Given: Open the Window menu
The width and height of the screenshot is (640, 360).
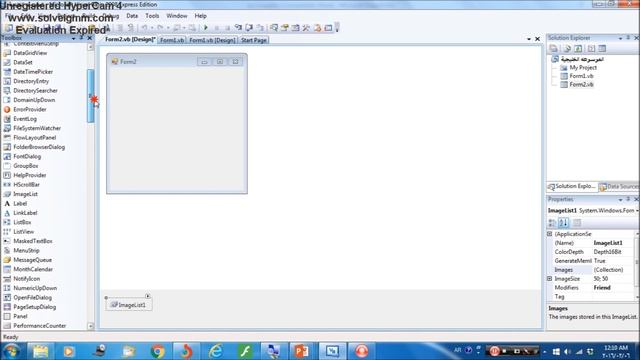Looking at the screenshot, I should (x=177, y=16).
